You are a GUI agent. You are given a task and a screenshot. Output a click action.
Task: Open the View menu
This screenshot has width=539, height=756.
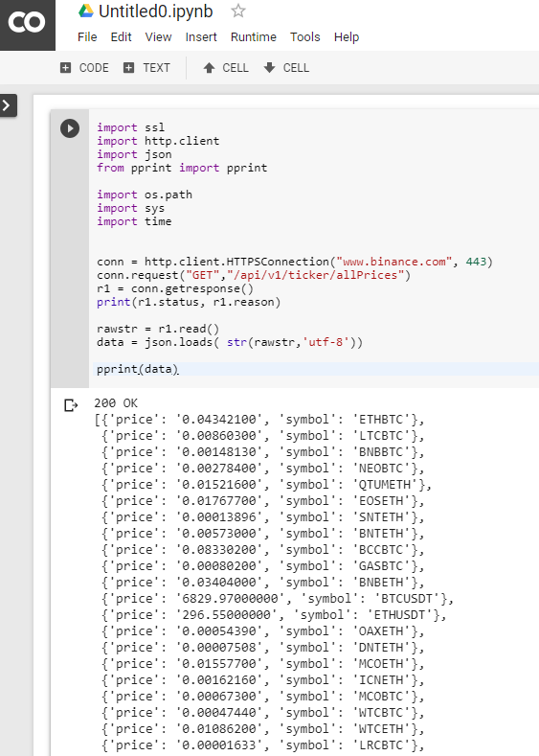159,37
